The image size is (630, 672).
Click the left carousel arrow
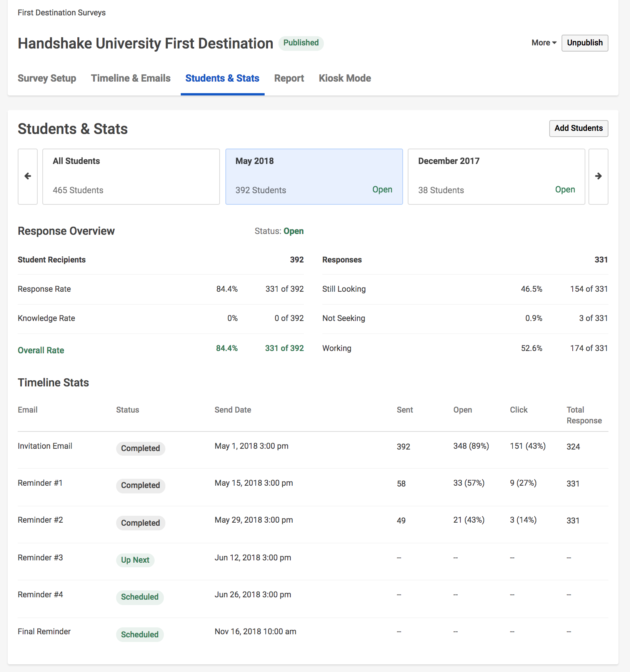coord(27,176)
